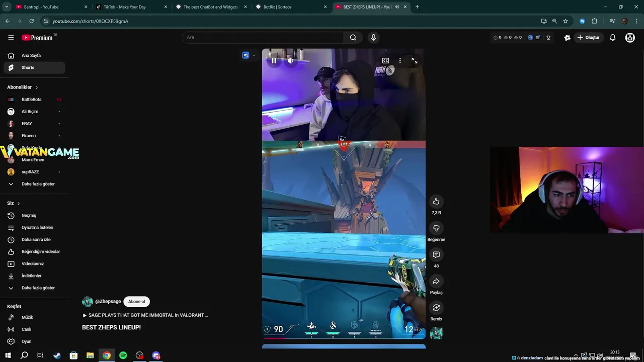Expand subscriptions with Daha fazla göster
644x362 pixels.
(x=34, y=184)
